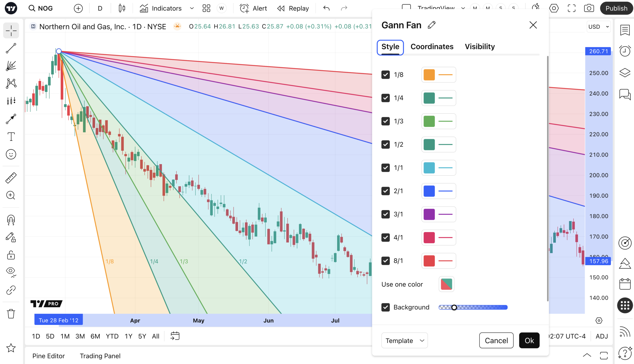Select the 1Y timeframe option
This screenshot has width=634, height=364.
(x=128, y=336)
